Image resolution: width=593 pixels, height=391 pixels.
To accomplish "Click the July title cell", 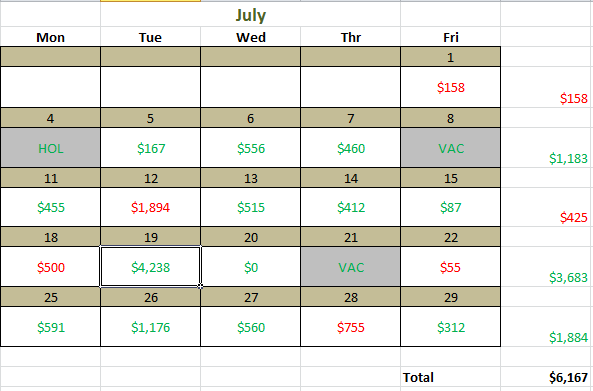I will [x=250, y=15].
